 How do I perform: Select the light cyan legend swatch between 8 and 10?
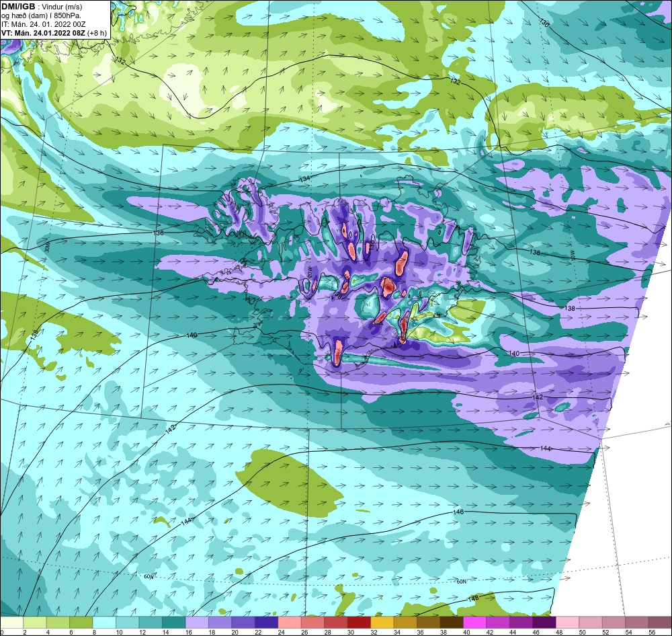(x=104, y=623)
